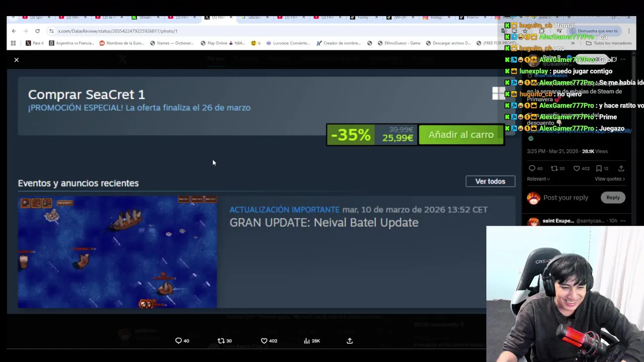The image size is (644, 362).
Task: Click the reply icon under the photo
Action: pos(178,341)
